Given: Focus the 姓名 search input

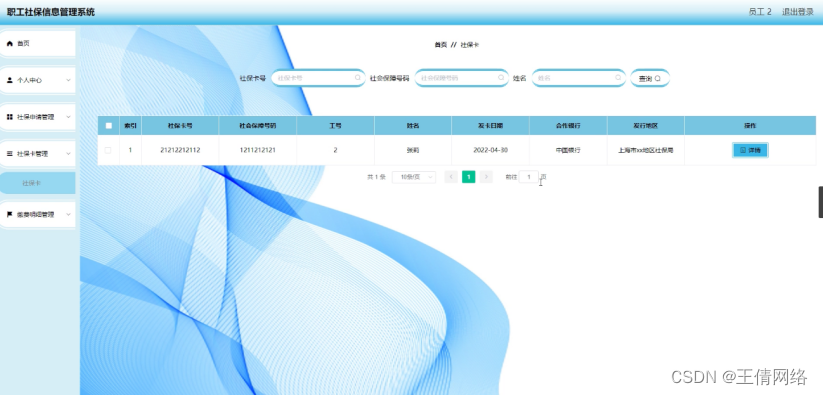Looking at the screenshot, I should coord(578,78).
